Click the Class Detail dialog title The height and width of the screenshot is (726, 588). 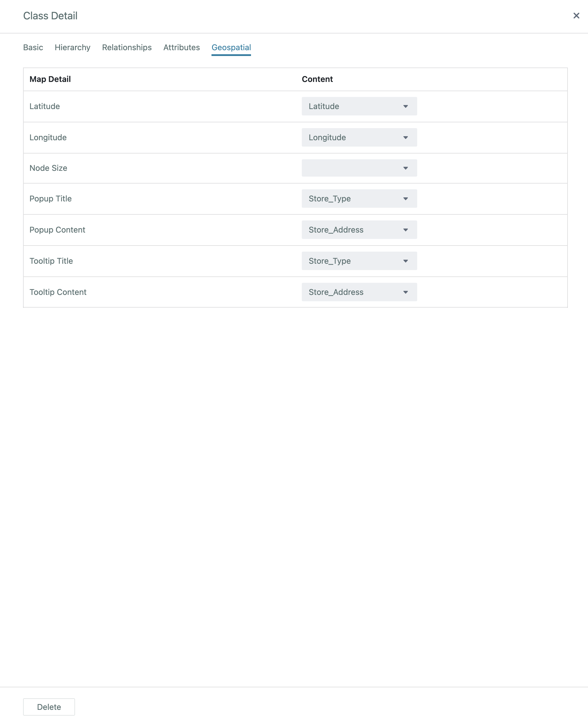(50, 16)
